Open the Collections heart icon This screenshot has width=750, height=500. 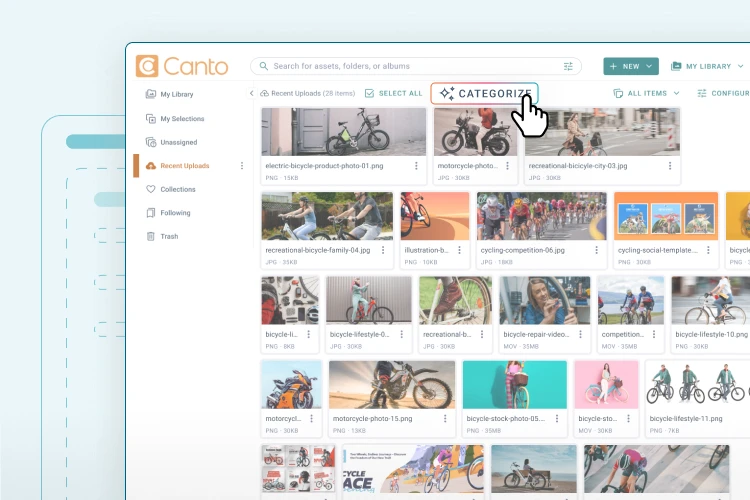click(151, 189)
